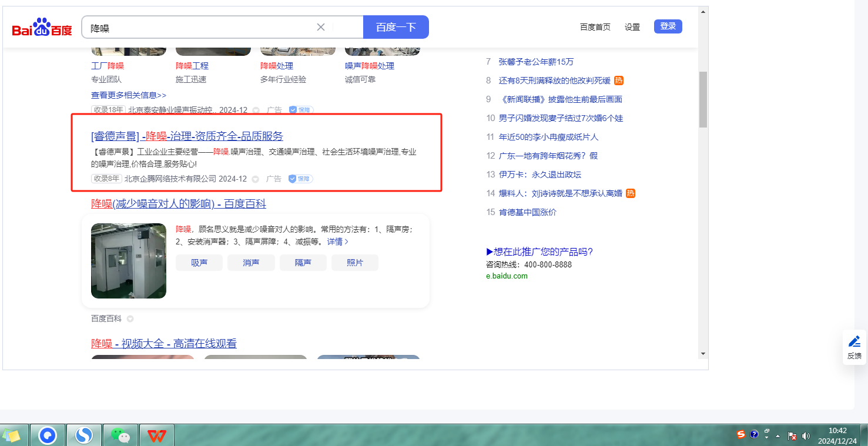This screenshot has width=868, height=446.
Task: Click the volume speaker icon in system tray
Action: 806,436
